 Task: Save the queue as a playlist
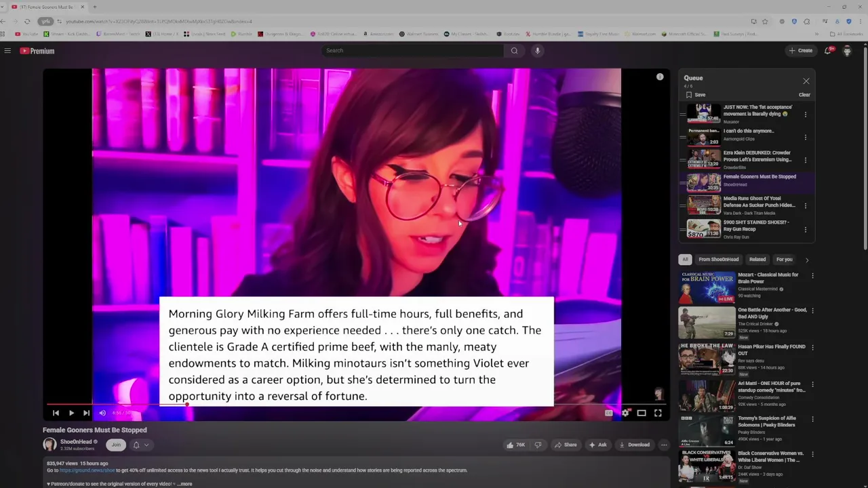pyautogui.click(x=696, y=95)
